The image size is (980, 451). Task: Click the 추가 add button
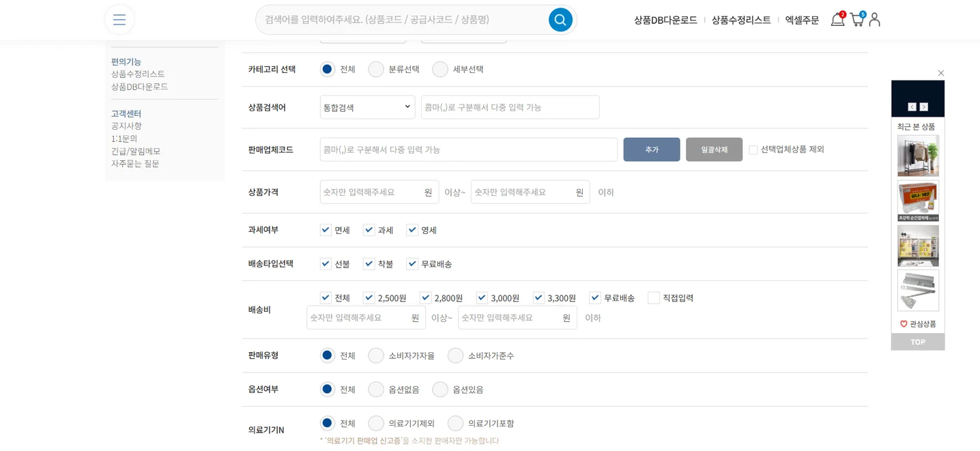coord(651,149)
